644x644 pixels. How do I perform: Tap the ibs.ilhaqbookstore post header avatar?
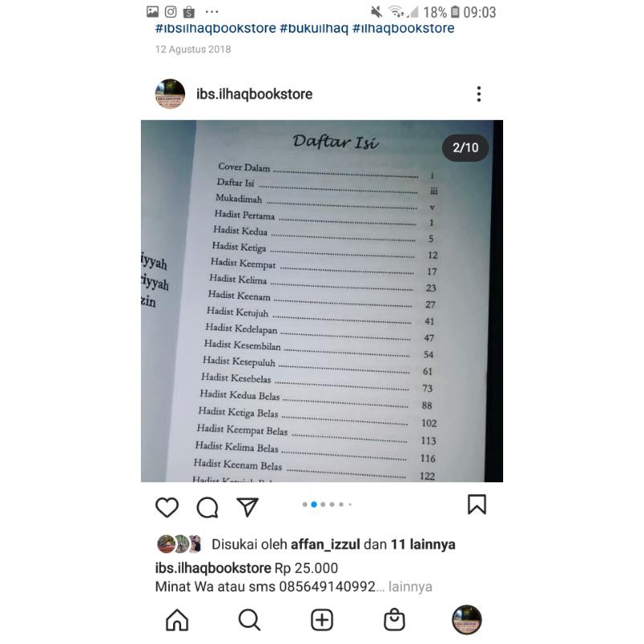170,94
